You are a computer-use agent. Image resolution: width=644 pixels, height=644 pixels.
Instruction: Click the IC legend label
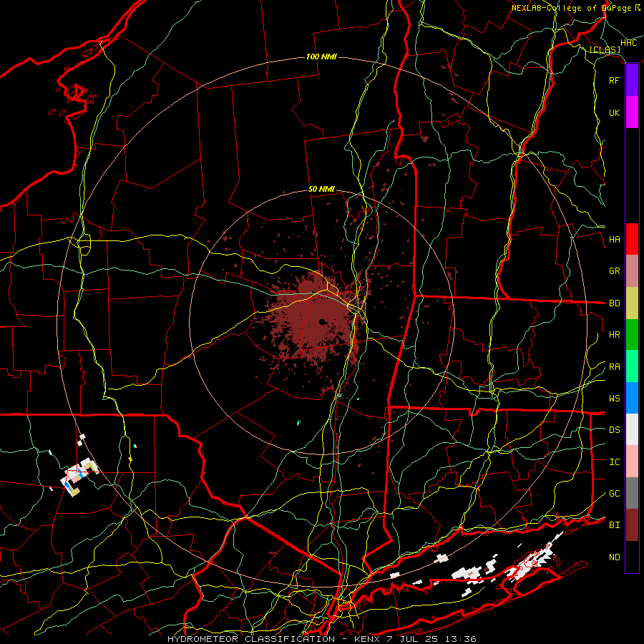click(614, 462)
